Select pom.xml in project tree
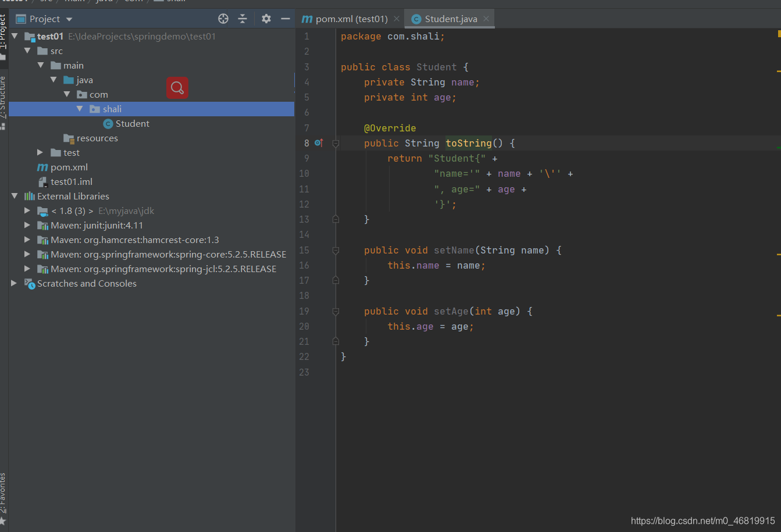 (69, 167)
